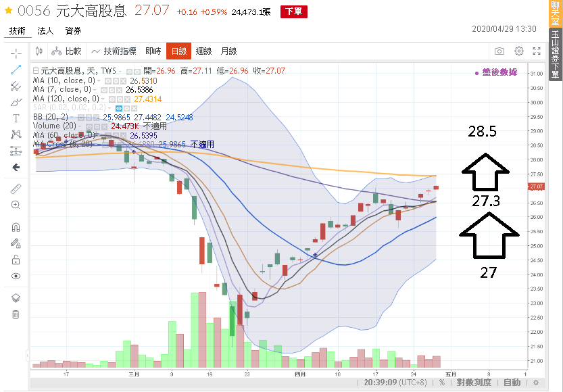Expand MA (7, close, 0) dropdown arrow

coord(95,90)
